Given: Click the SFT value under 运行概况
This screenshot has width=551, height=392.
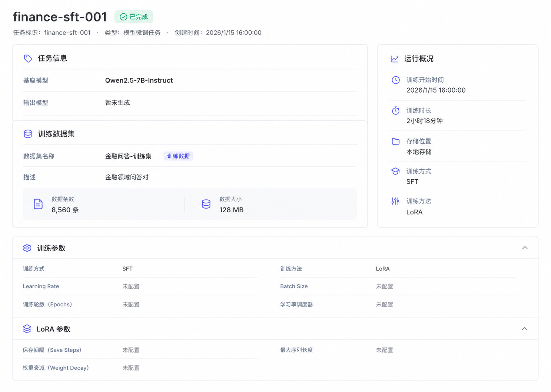Looking at the screenshot, I should pyautogui.click(x=412, y=182).
